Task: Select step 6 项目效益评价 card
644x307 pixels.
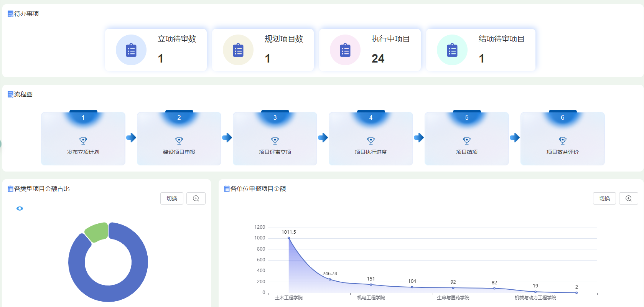Action: pos(563,139)
